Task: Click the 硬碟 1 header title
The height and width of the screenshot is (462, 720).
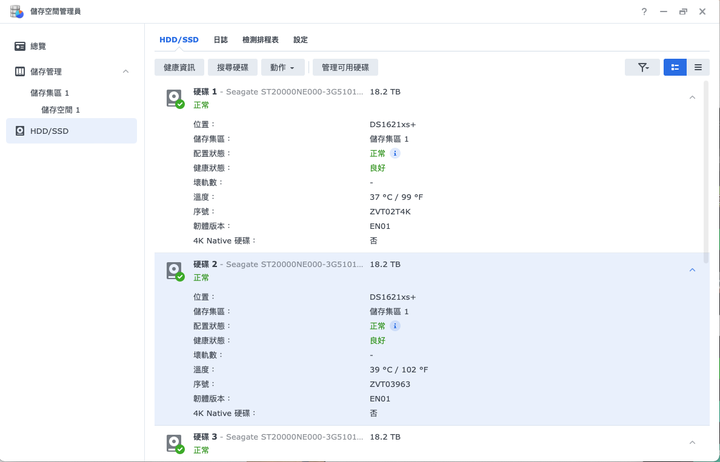Action: tap(205, 92)
